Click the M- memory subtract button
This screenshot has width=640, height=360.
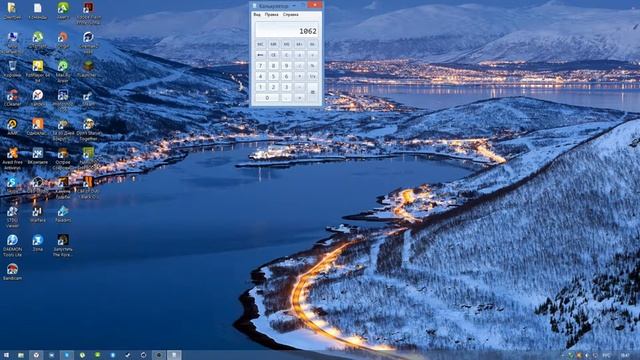tap(313, 44)
